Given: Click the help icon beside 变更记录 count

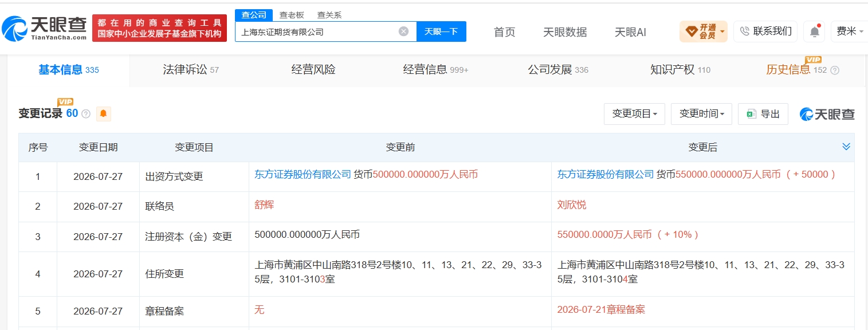Looking at the screenshot, I should [86, 114].
